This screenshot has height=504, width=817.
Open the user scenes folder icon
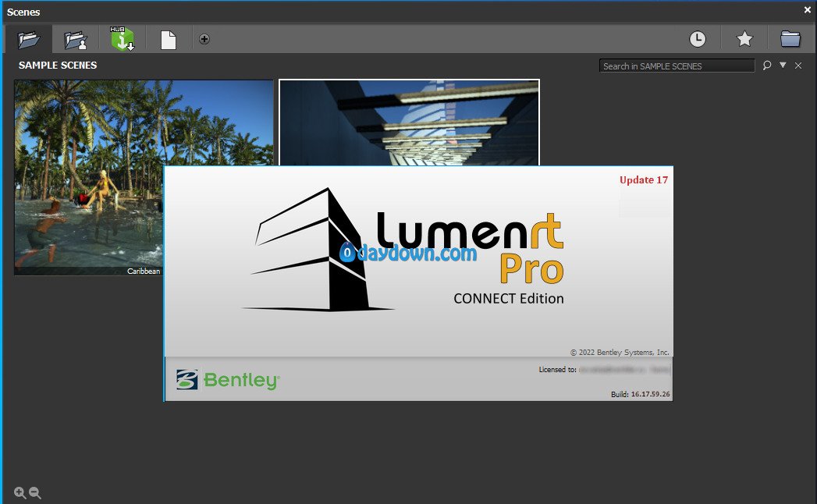(x=76, y=40)
